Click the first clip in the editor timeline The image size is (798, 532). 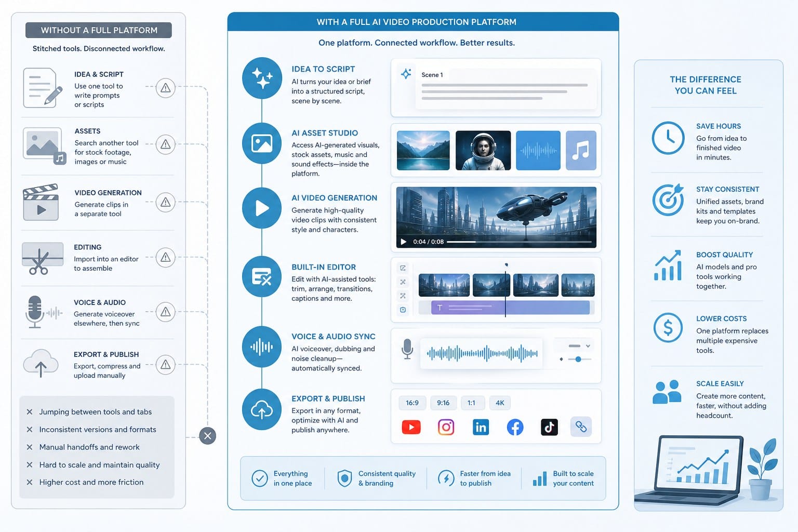(x=444, y=285)
